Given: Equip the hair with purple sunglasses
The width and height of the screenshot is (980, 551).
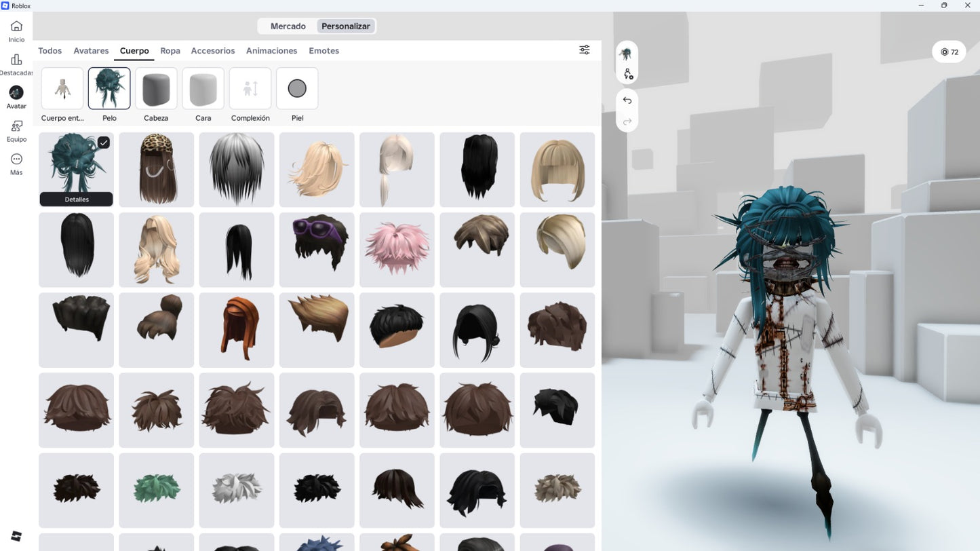Looking at the screenshot, I should coord(317,250).
